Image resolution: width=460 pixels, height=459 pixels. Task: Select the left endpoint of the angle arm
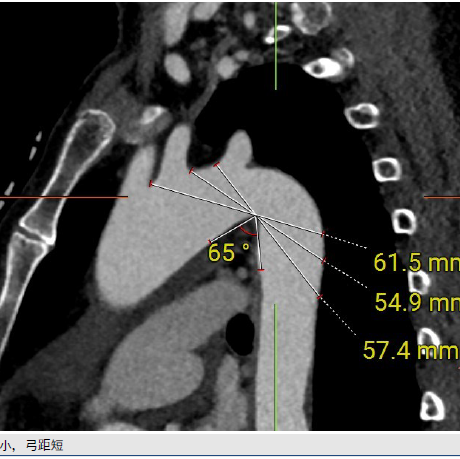[210, 242]
